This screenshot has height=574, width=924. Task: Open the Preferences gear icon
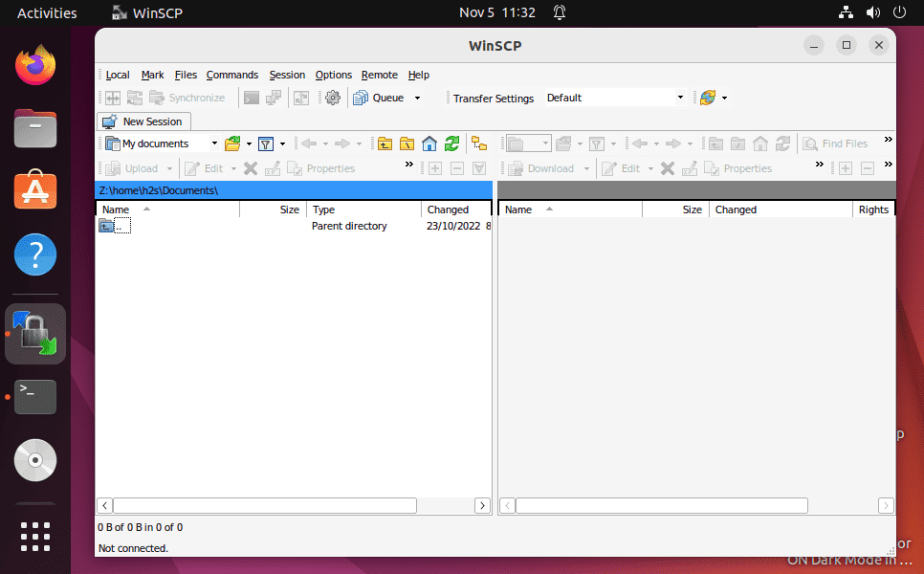pos(332,98)
